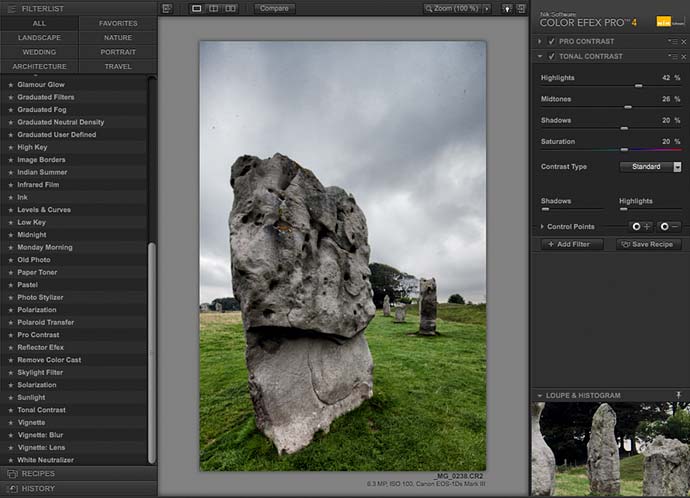690x498 pixels.
Task: Select single image view mode
Action: coord(197,8)
